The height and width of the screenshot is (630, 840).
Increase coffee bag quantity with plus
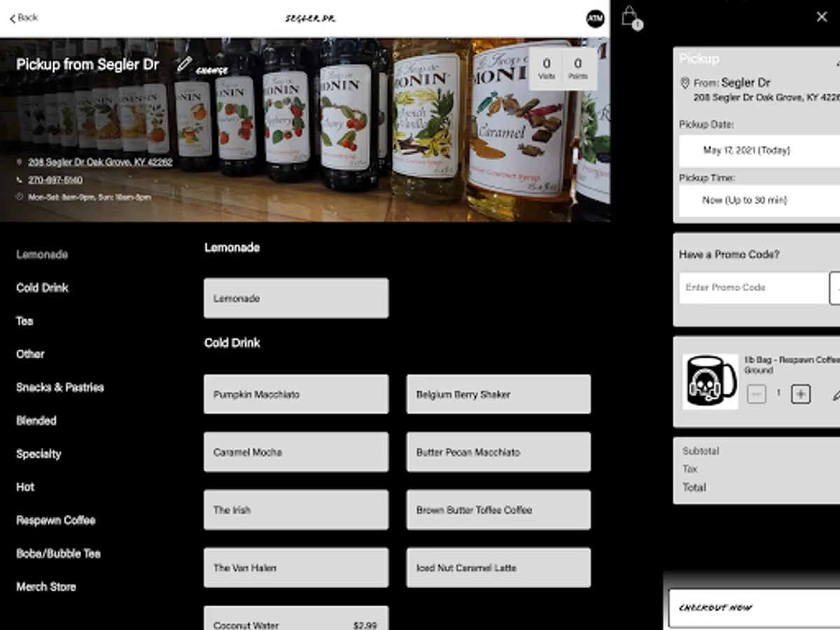pyautogui.click(x=801, y=394)
